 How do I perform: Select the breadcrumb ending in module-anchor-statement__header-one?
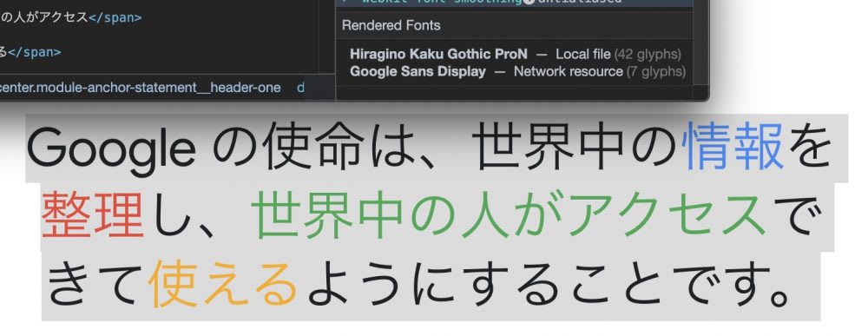click(x=140, y=88)
